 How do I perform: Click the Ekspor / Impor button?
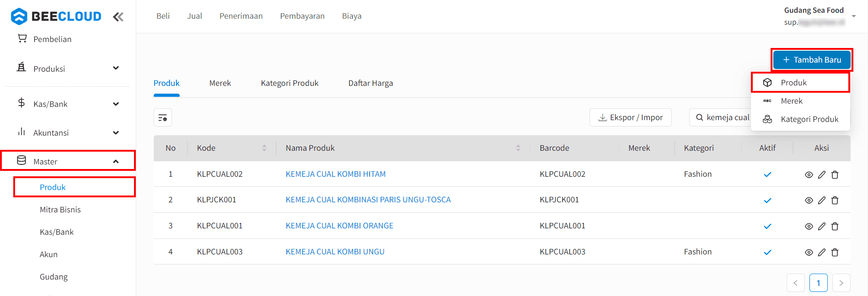click(630, 117)
